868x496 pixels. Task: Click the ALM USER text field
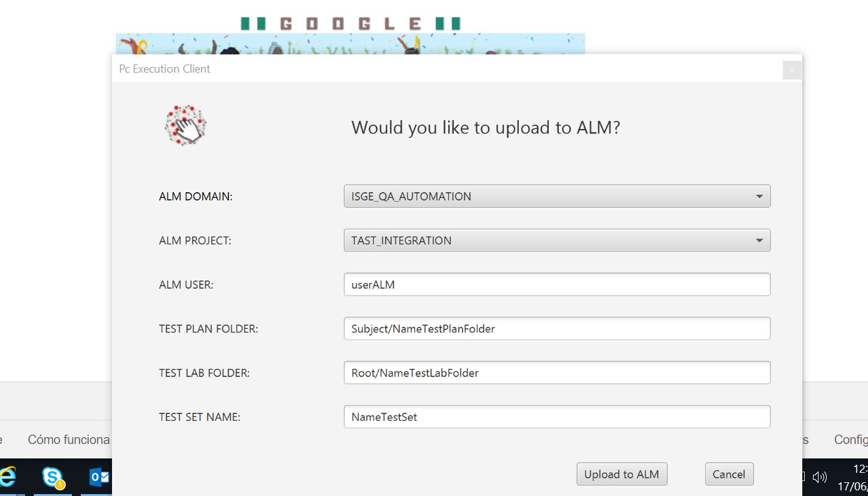pos(556,284)
